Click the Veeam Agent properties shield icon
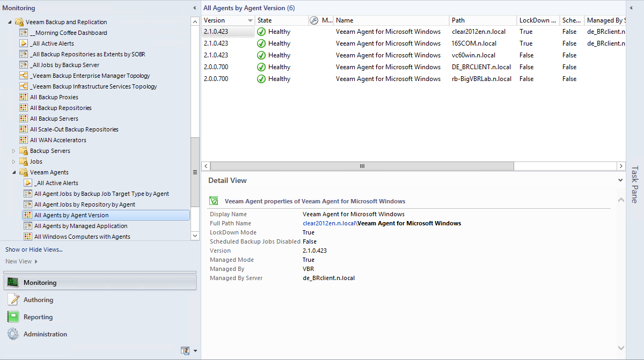The width and height of the screenshot is (644, 360). (x=214, y=201)
